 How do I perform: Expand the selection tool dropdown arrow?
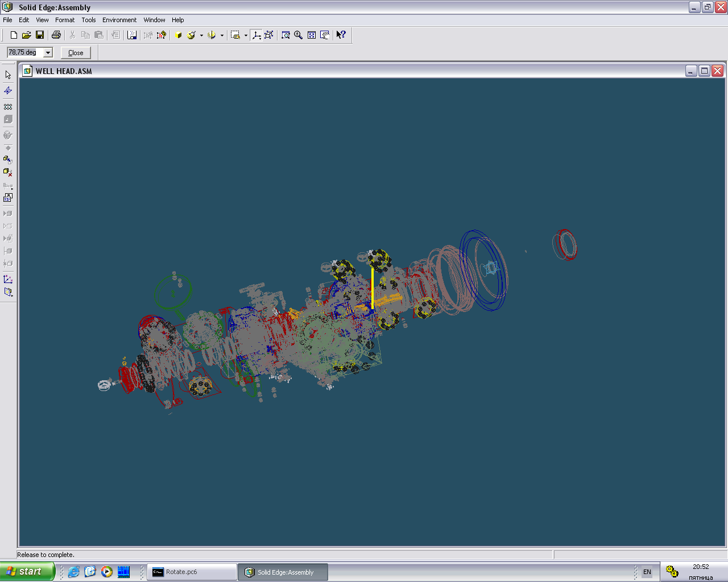[x=246, y=35]
